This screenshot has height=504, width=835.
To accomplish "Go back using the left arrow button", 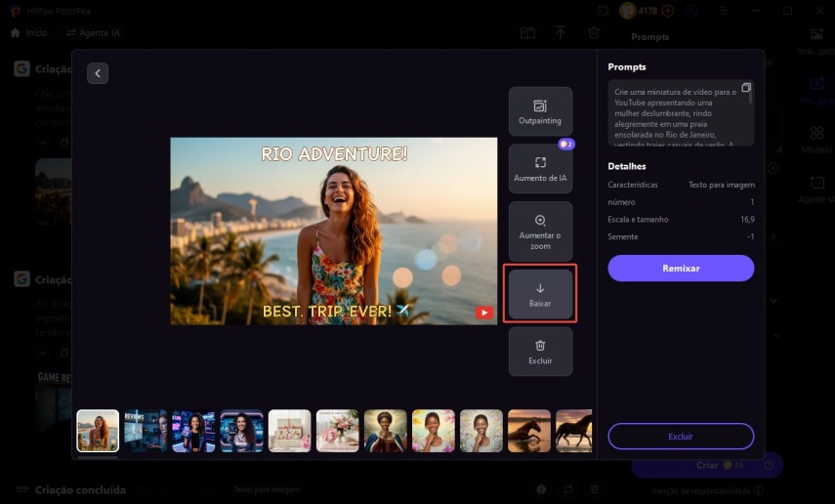I will (x=98, y=73).
